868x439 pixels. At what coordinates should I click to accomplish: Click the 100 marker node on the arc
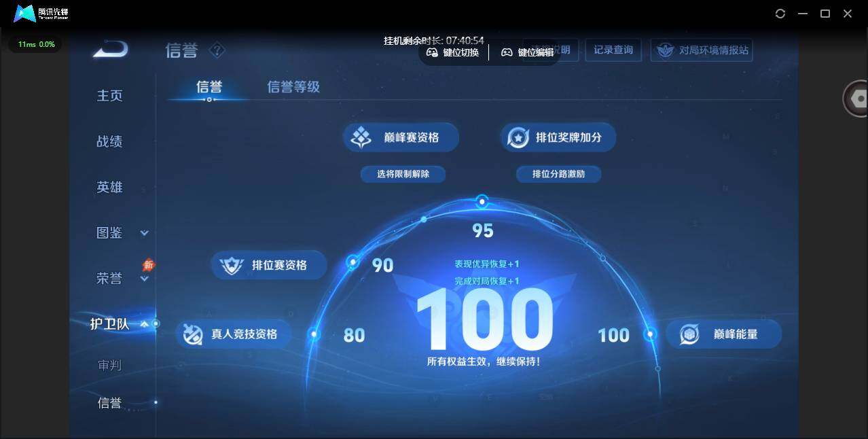pyautogui.click(x=650, y=334)
